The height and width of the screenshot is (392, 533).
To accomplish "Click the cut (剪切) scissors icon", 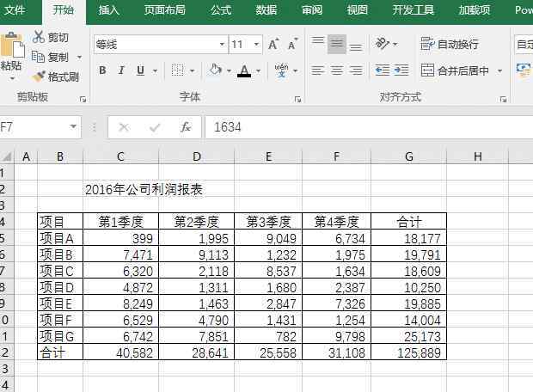I will (x=39, y=37).
